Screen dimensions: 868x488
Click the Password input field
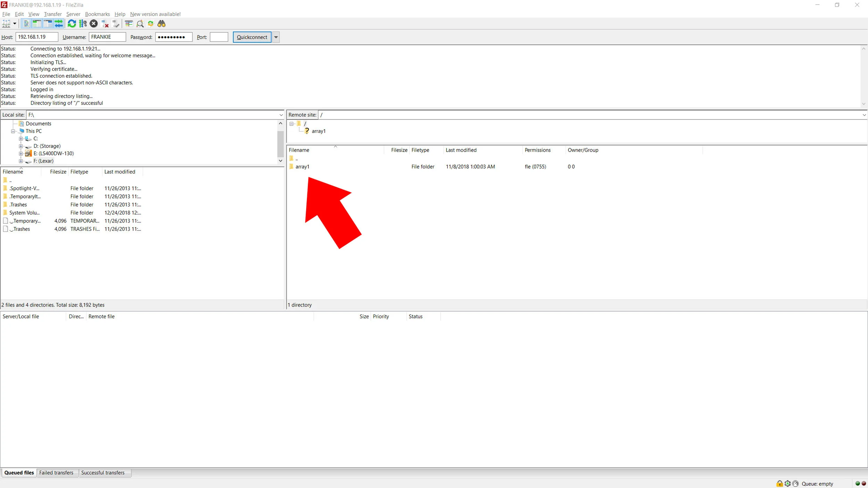tap(174, 37)
